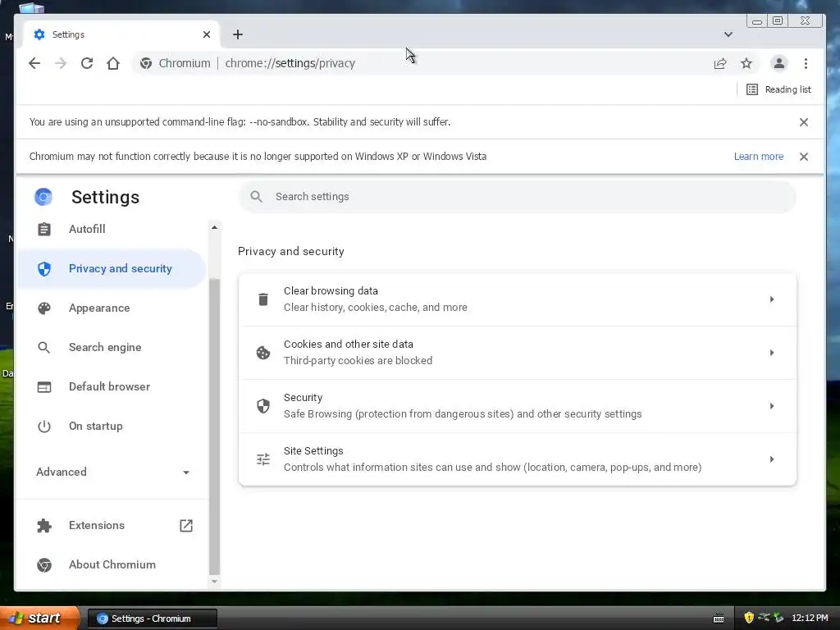Open the Reading list panel
Viewport: 840px width, 630px height.
[779, 89]
